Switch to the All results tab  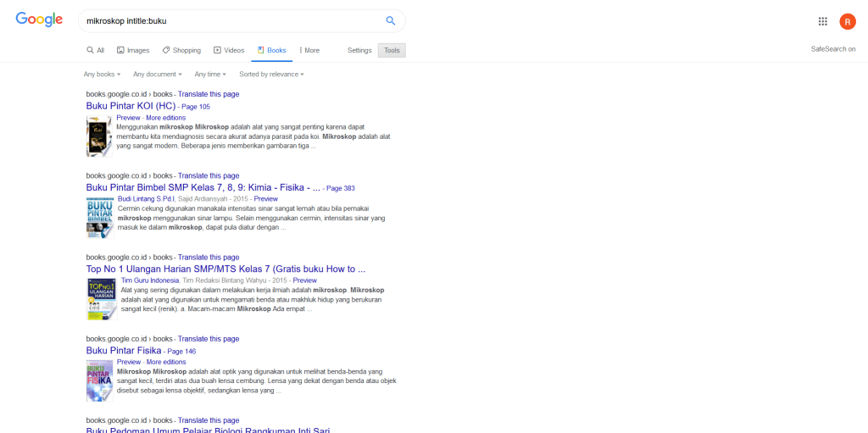(x=95, y=50)
